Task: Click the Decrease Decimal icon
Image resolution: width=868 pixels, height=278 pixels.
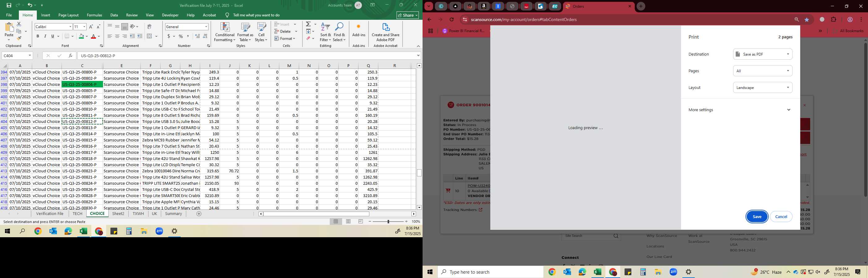Action: (x=205, y=36)
